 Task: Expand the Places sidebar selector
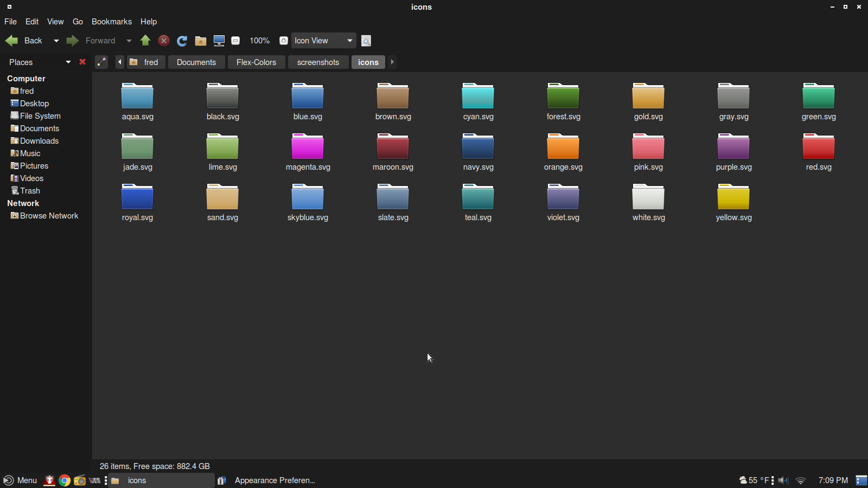tap(39, 62)
